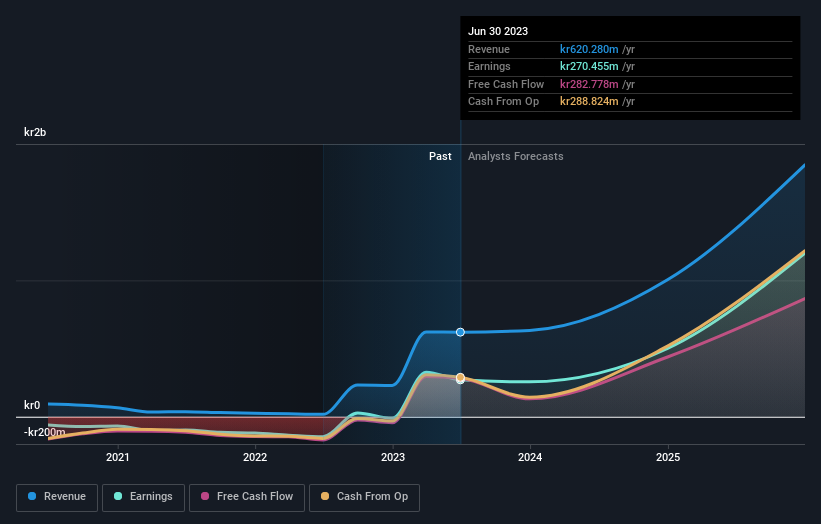
Task: Click the teal Earnings legend dot
Action: [x=118, y=496]
